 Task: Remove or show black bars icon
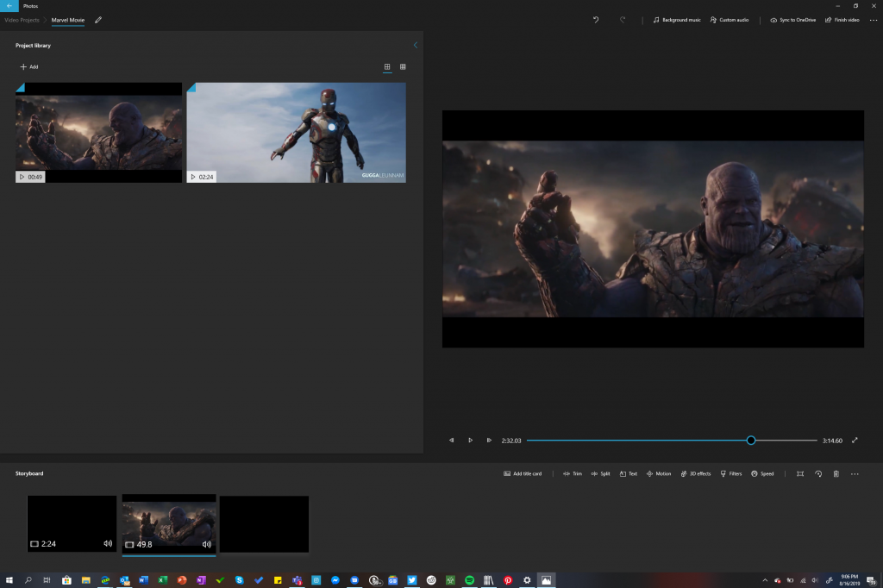(x=800, y=473)
